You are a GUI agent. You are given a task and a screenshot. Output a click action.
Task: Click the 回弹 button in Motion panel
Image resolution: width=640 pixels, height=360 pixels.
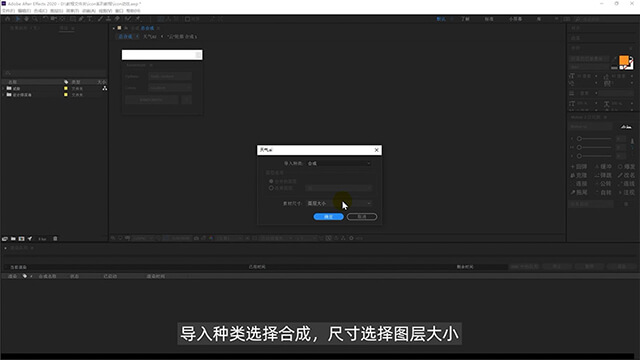click(579, 167)
